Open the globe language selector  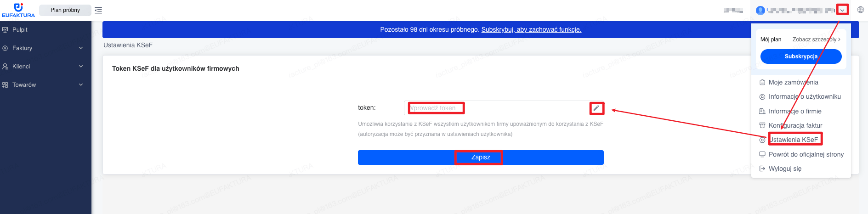click(x=861, y=10)
